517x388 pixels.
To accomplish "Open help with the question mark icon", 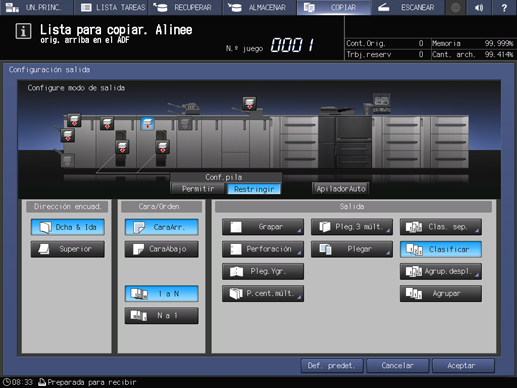I will tap(504, 7).
